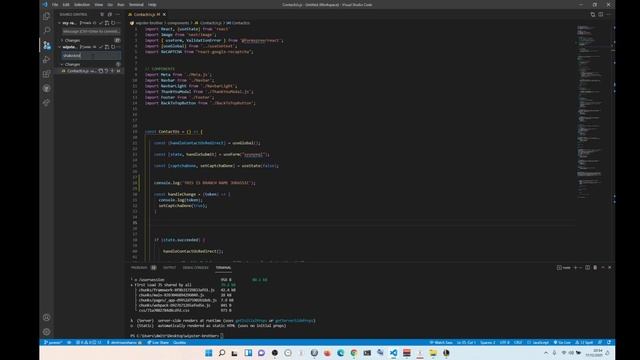Open Chrome from the taskbar

pos(353,353)
